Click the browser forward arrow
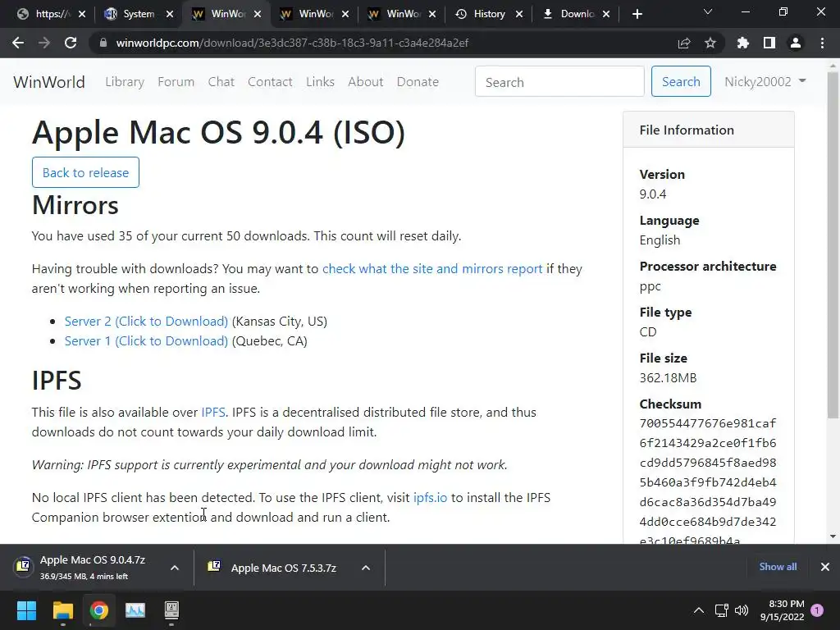Screen dimensions: 840x630 pyautogui.click(x=44, y=43)
